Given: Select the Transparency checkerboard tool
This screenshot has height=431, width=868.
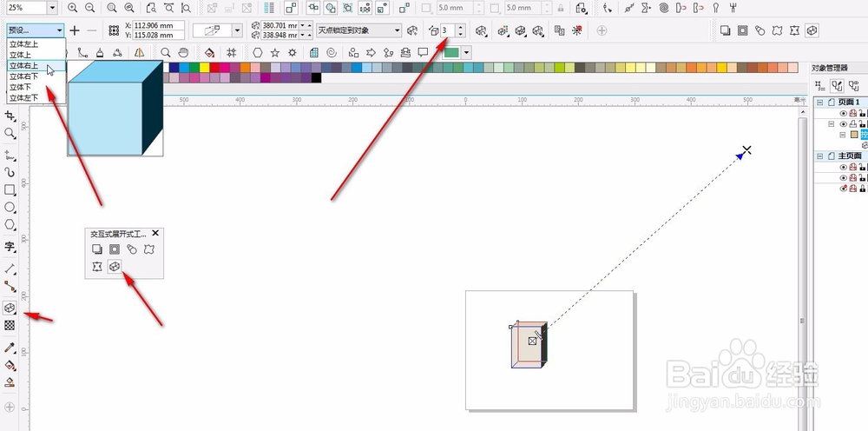Looking at the screenshot, I should (x=10, y=325).
